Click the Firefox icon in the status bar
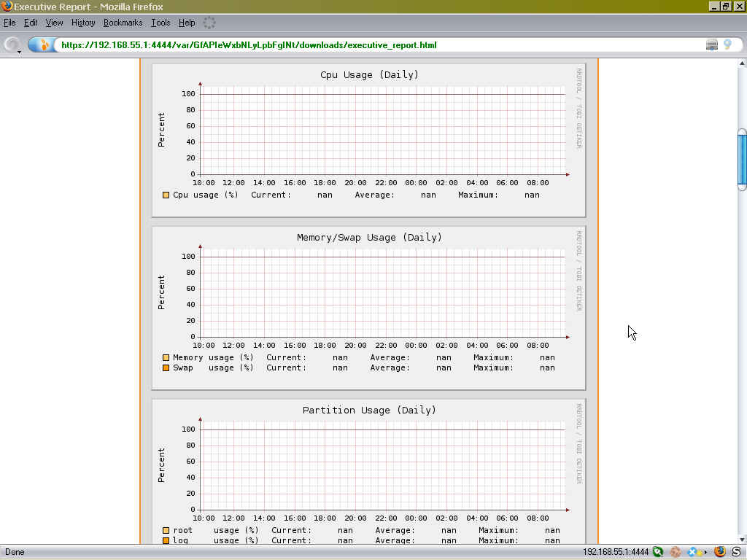Image resolution: width=747 pixels, height=560 pixels. click(x=719, y=551)
